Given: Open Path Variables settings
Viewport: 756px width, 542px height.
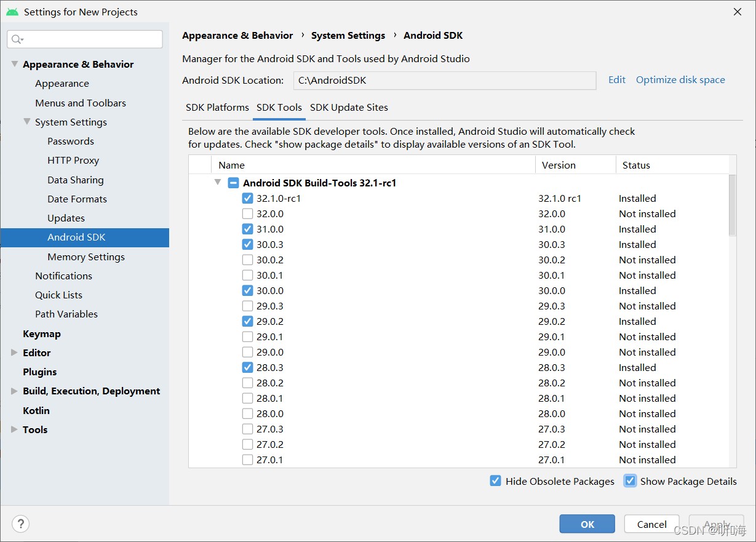Looking at the screenshot, I should 66,314.
